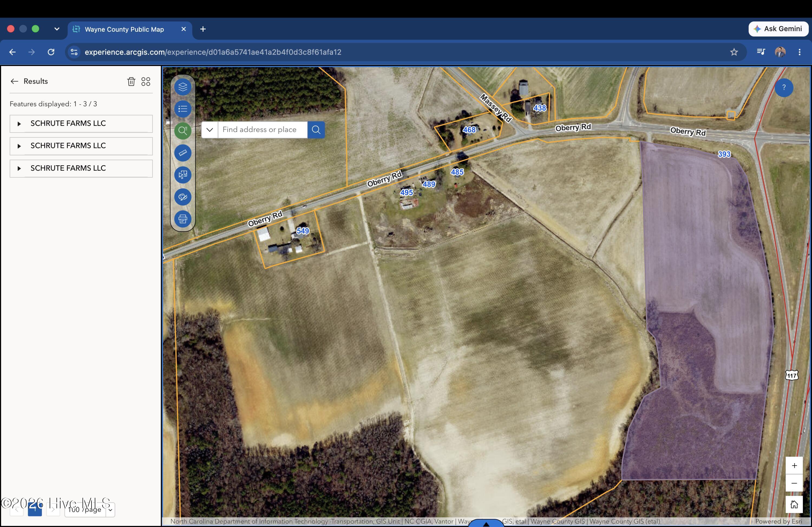Zoom out on the map
812x527 pixels.
click(794, 483)
